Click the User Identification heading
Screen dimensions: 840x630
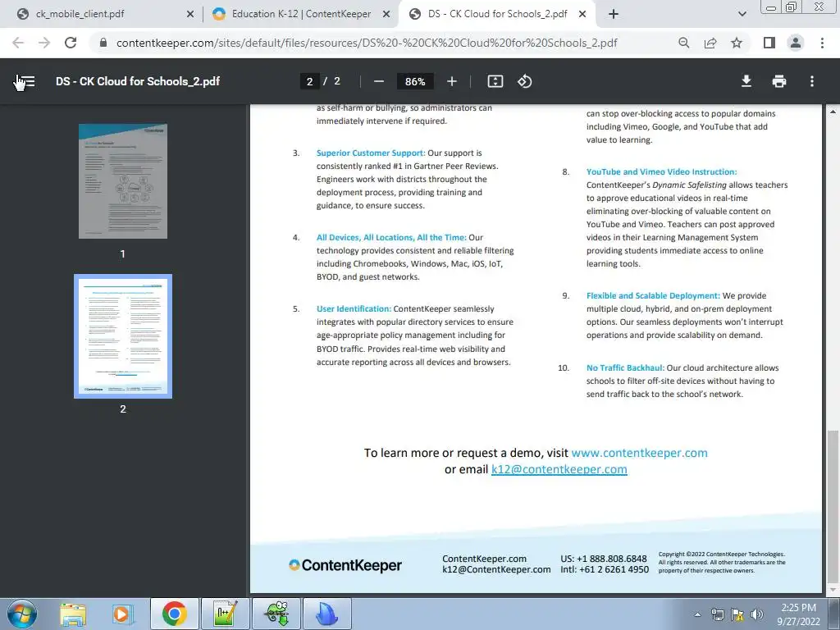[354, 308]
